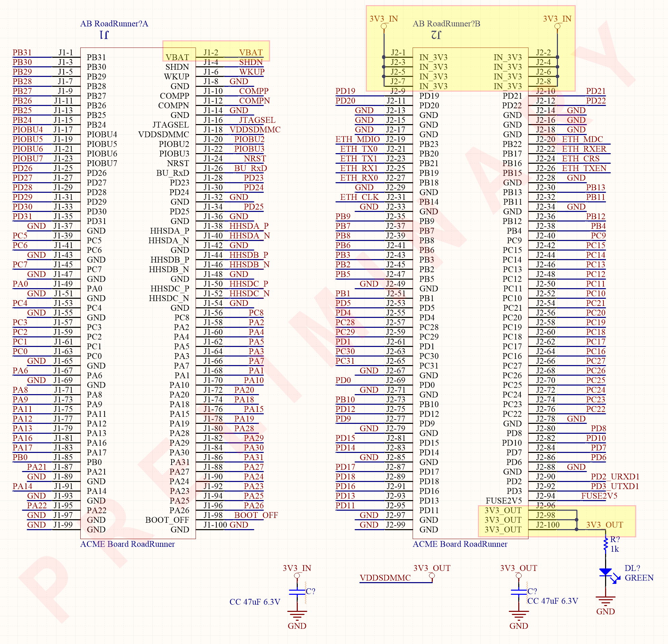This screenshot has width=668, height=644.
Task: Click pin number J1-2 beside VBAT
Action: pos(211,52)
